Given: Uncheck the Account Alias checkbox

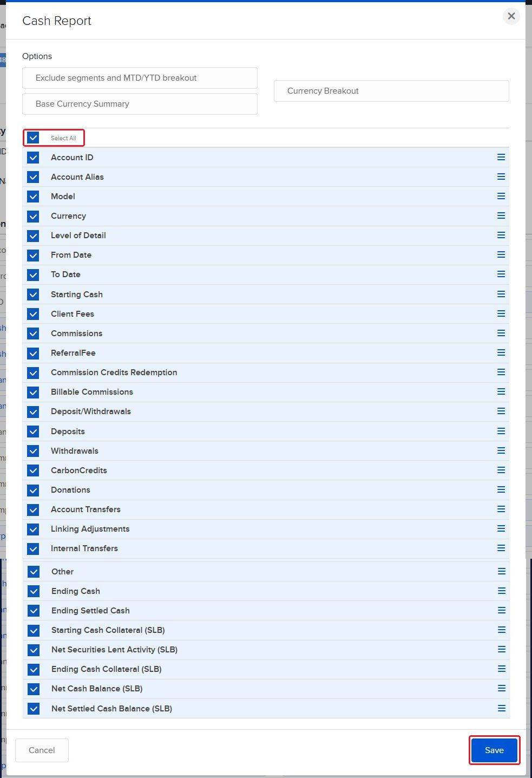Looking at the screenshot, I should tap(33, 177).
